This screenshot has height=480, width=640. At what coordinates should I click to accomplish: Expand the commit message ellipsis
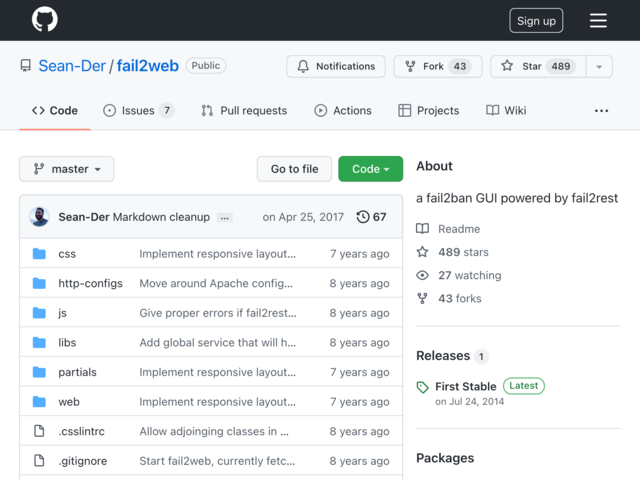click(225, 217)
